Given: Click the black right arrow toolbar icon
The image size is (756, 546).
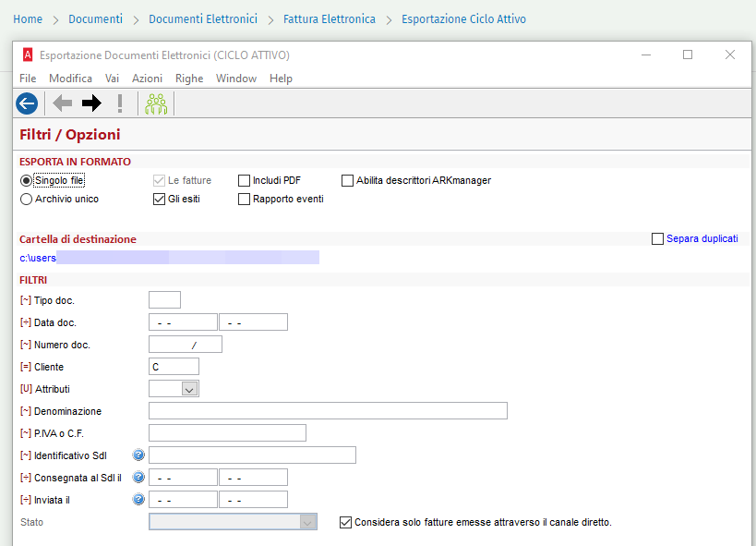Looking at the screenshot, I should pyautogui.click(x=91, y=103).
